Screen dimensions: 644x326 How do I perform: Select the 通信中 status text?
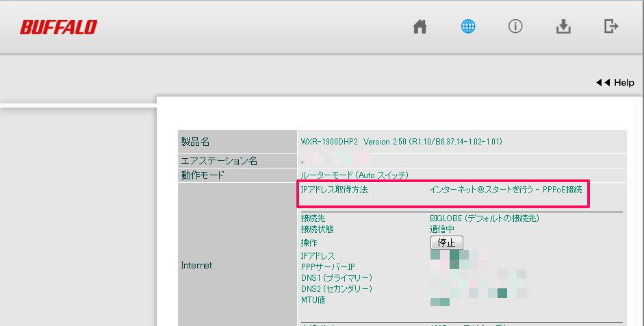pyautogui.click(x=442, y=229)
